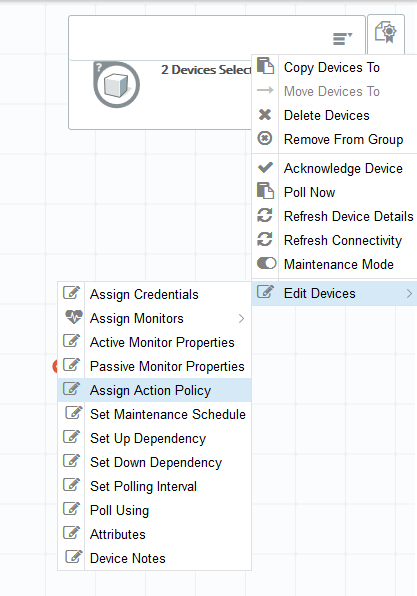
Task: Click edit icon beside Active Monitor Properties
Action: (x=71, y=340)
